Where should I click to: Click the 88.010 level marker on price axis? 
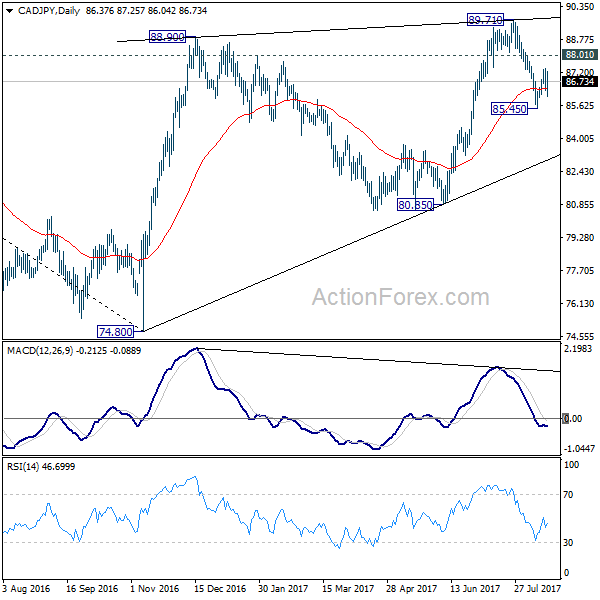pyautogui.click(x=580, y=55)
